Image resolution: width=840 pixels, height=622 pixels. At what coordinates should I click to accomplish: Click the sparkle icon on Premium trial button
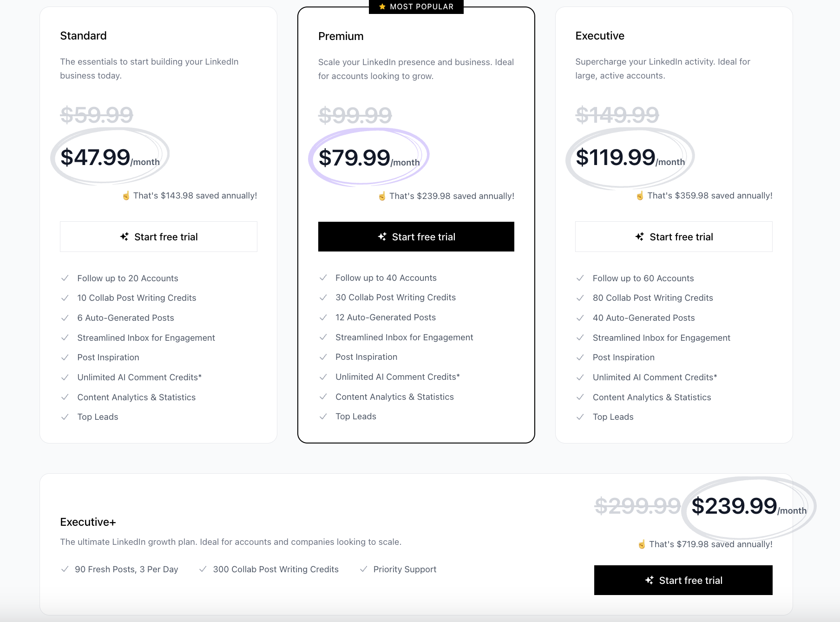click(382, 237)
